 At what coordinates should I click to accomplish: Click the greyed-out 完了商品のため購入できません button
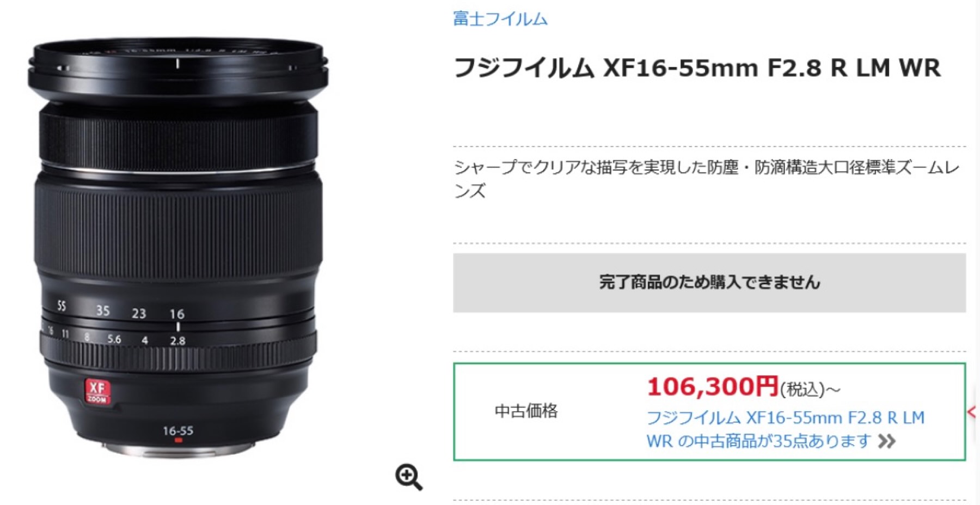[709, 282]
